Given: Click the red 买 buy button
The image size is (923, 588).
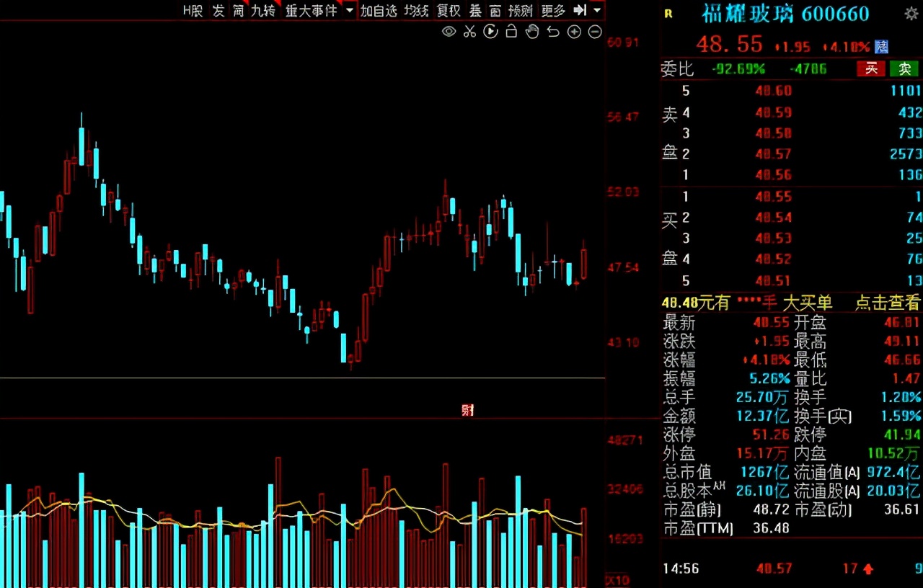Looking at the screenshot, I should point(871,68).
